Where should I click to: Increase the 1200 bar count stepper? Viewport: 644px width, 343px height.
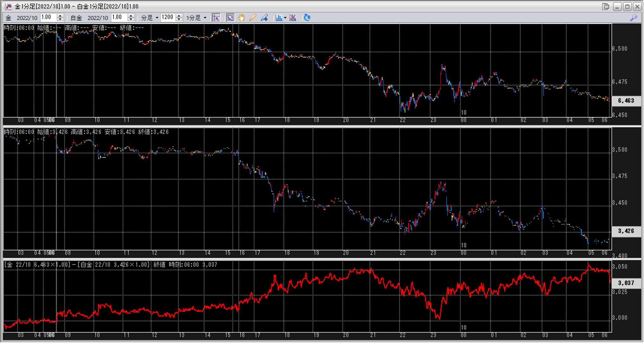(x=179, y=16)
